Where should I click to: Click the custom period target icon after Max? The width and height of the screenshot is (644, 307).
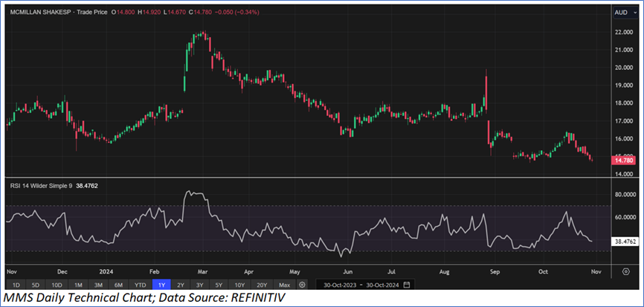coord(302,285)
